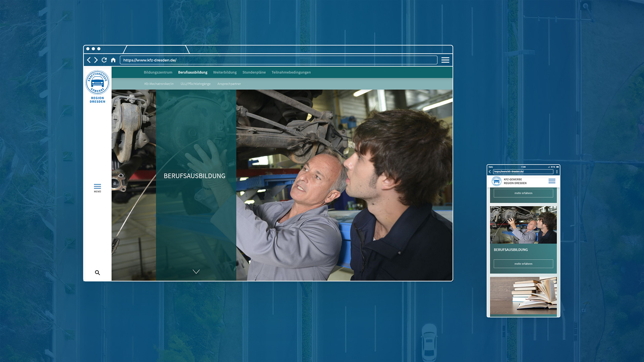This screenshot has width=644, height=362.
Task: Select the Weiterbildung navigation item
Action: pyautogui.click(x=225, y=72)
